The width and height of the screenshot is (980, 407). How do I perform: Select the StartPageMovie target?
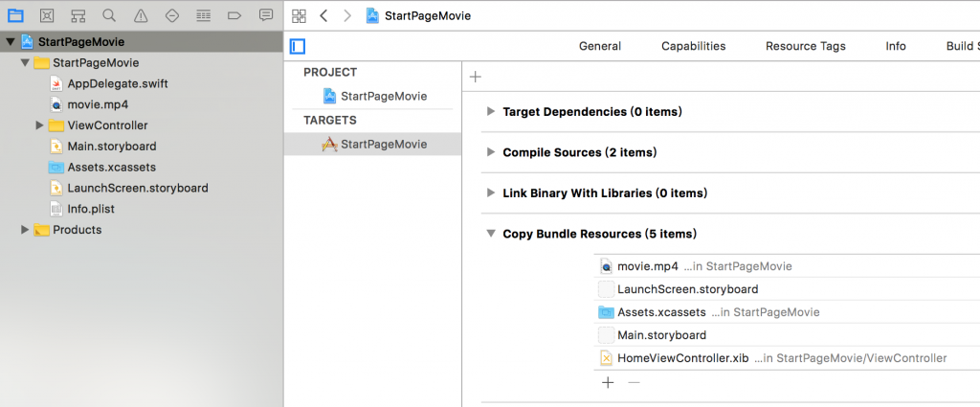tap(383, 144)
